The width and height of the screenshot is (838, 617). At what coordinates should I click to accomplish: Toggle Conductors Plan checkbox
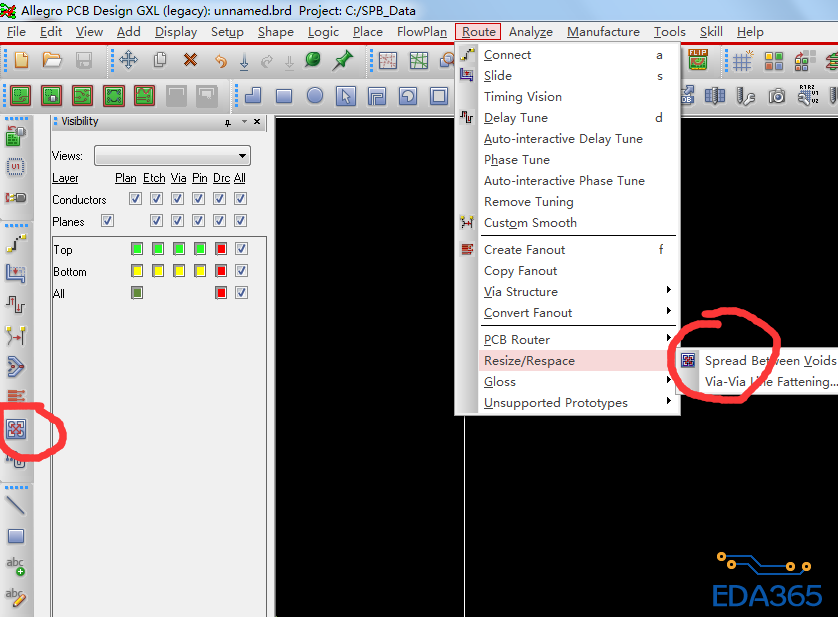click(135, 199)
